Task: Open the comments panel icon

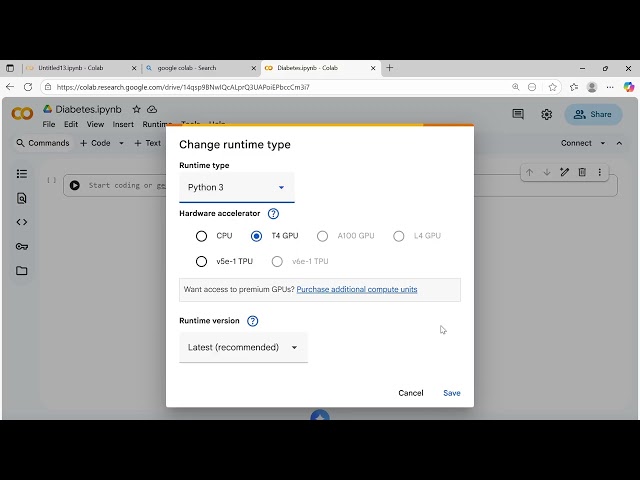Action: [518, 114]
